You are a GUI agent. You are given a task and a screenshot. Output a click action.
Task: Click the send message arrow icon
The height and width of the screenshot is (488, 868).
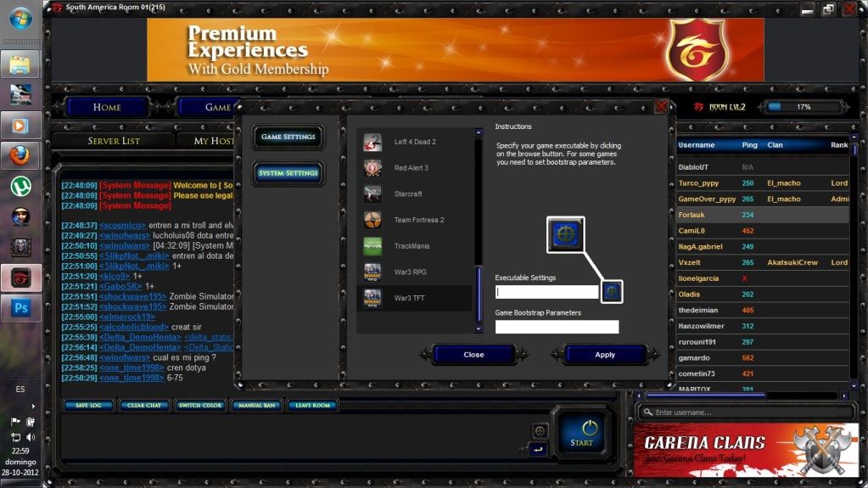[x=538, y=450]
